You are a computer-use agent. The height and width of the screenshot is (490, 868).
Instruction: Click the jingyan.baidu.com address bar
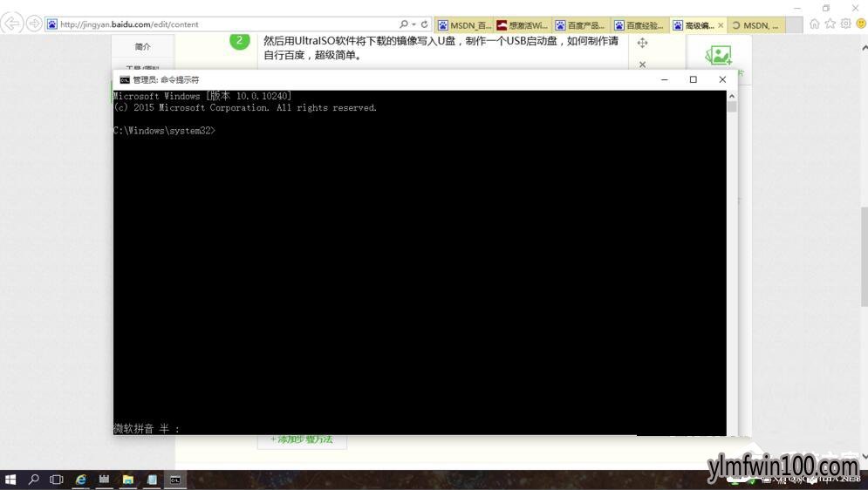tap(222, 24)
